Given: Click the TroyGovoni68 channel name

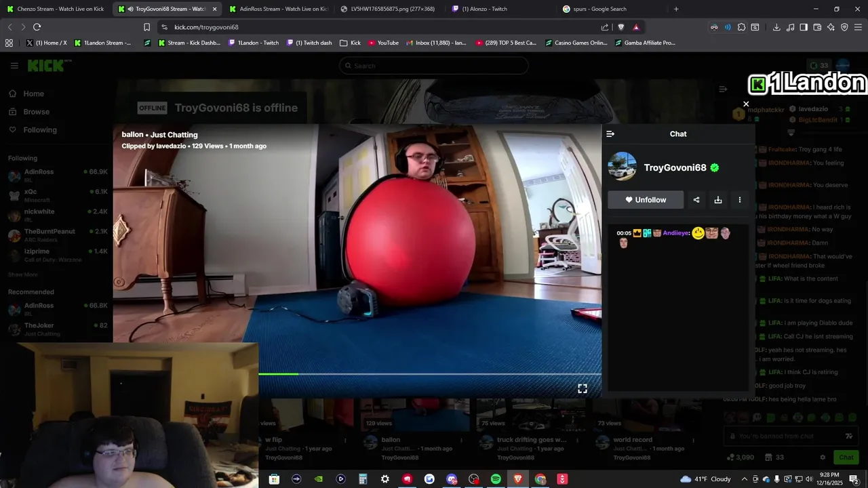Looking at the screenshot, I should coord(675,167).
